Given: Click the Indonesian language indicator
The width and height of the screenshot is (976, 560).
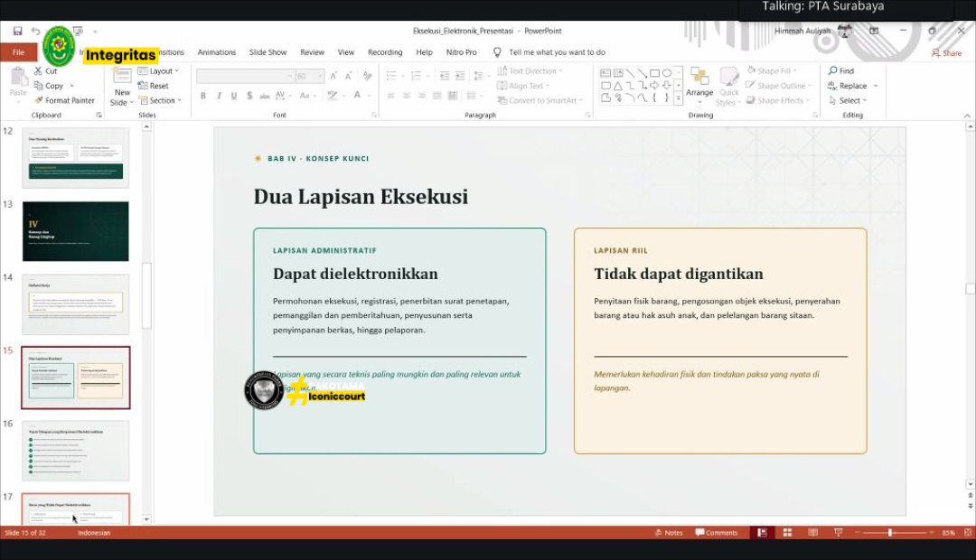Looking at the screenshot, I should pyautogui.click(x=94, y=533).
